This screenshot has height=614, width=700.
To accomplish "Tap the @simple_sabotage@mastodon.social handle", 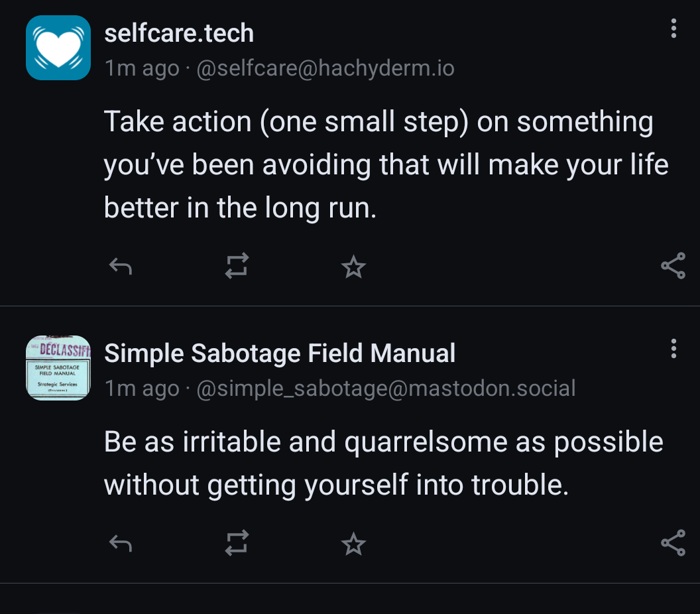I will click(386, 389).
